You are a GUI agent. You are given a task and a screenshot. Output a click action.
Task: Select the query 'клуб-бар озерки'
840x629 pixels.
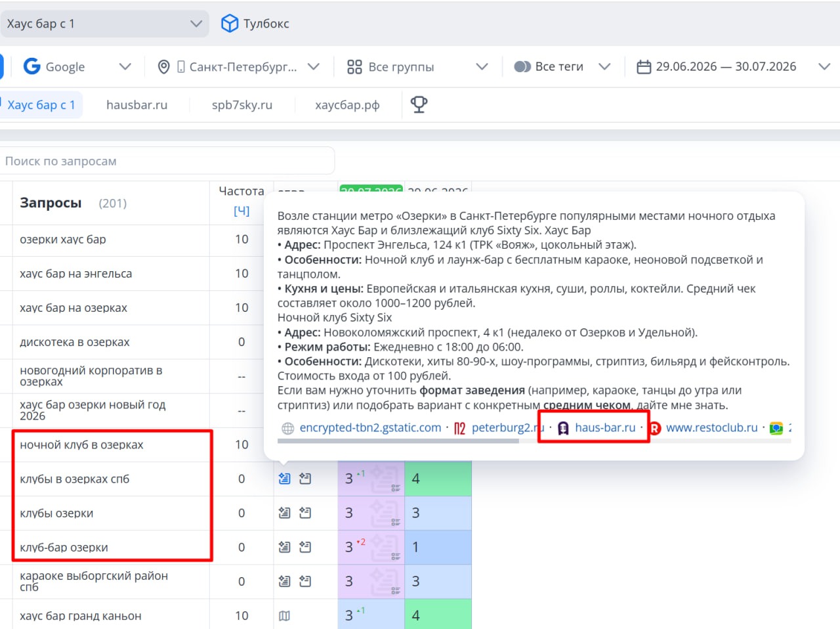pyautogui.click(x=64, y=547)
